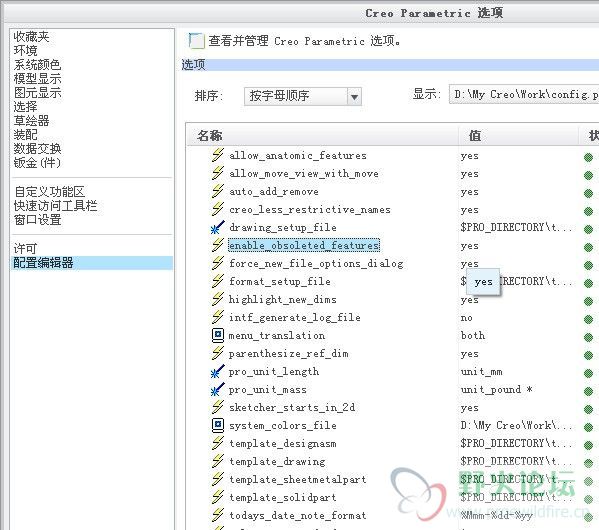Open the 收藏夹 category

(31, 37)
